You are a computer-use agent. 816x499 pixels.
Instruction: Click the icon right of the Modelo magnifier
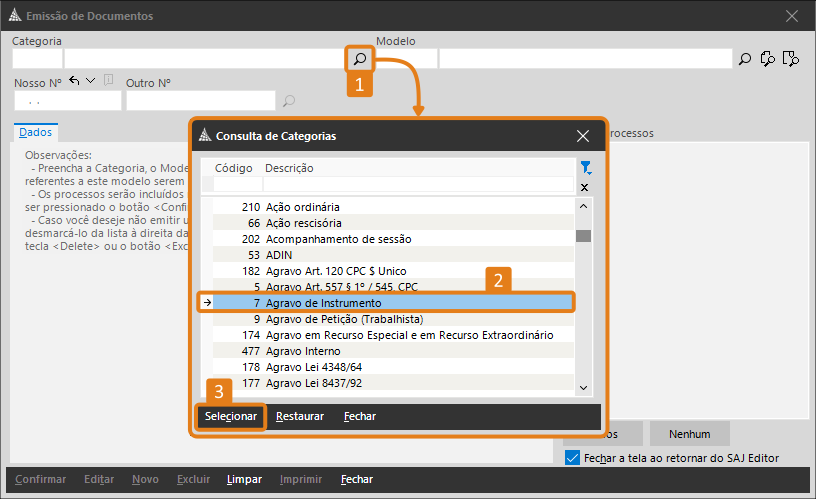(768, 60)
